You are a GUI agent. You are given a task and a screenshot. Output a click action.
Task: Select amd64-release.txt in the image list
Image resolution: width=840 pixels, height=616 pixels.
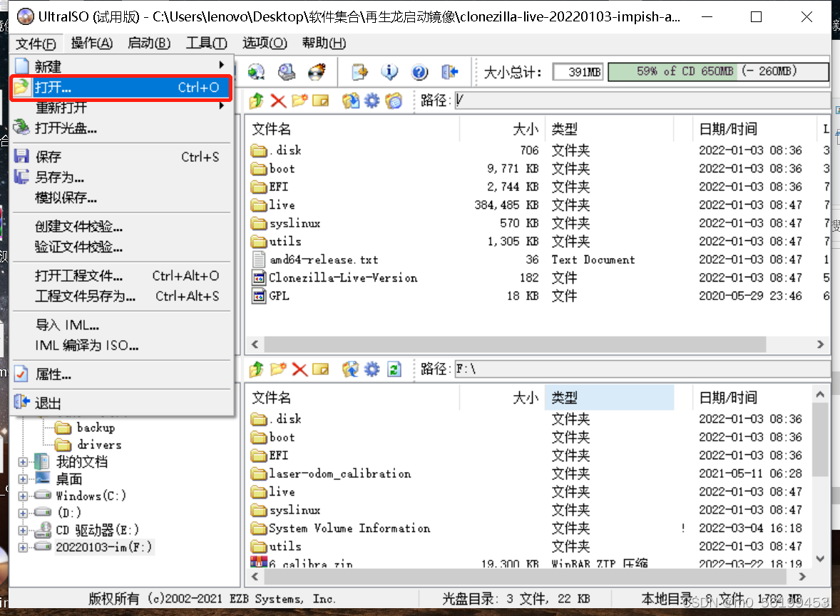315,260
